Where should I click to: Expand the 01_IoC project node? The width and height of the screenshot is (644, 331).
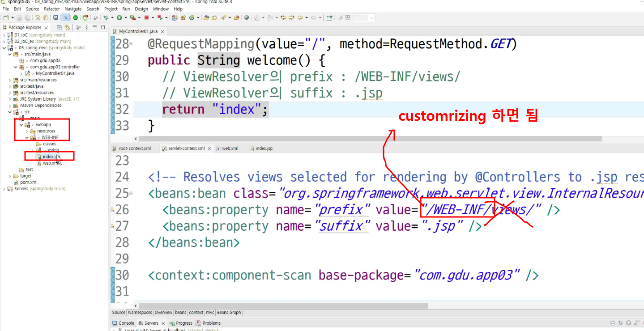pyautogui.click(x=4, y=35)
